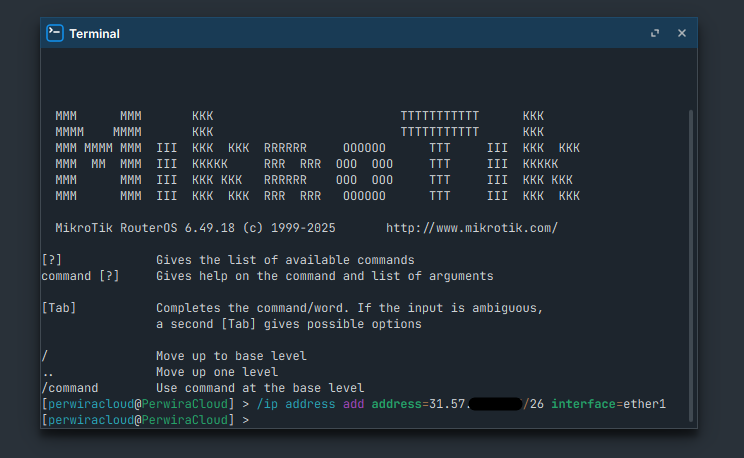The image size is (744, 458).
Task: Click the 'add' keyword in the command
Action: (353, 404)
